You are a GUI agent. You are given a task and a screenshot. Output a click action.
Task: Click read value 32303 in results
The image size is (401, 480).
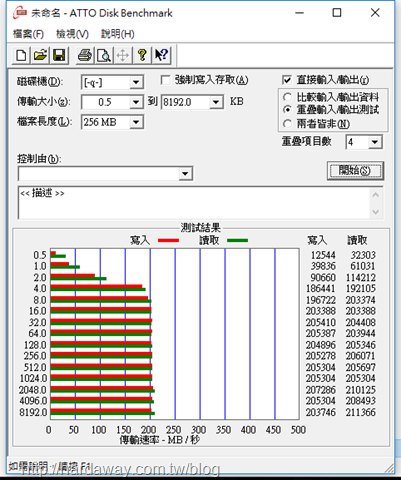(x=363, y=255)
